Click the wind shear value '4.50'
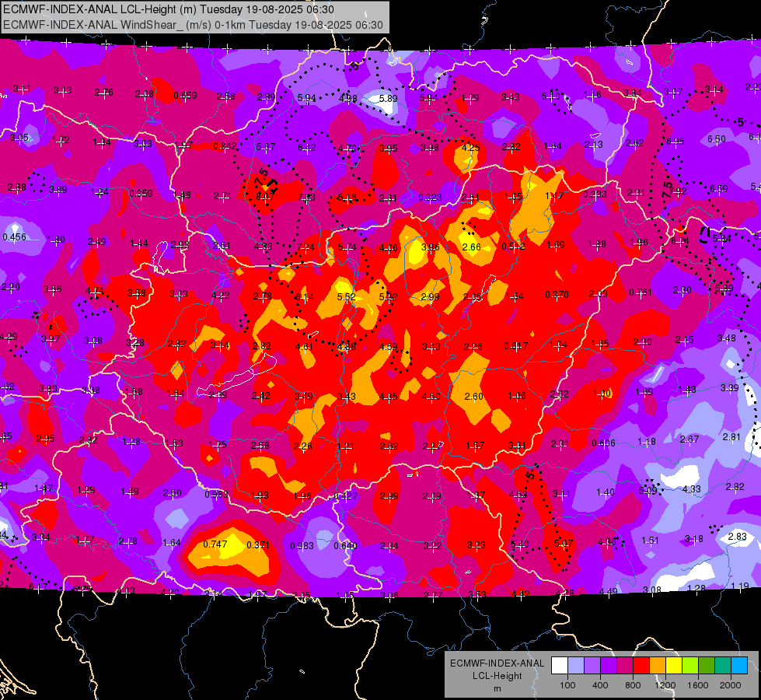Image resolution: width=761 pixels, height=700 pixels. coord(431,396)
